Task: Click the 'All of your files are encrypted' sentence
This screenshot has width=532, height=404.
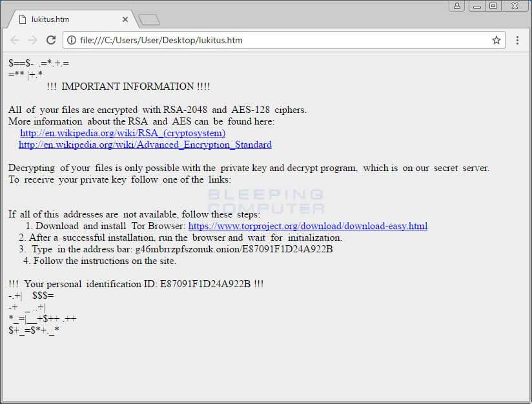Action: click(x=158, y=110)
